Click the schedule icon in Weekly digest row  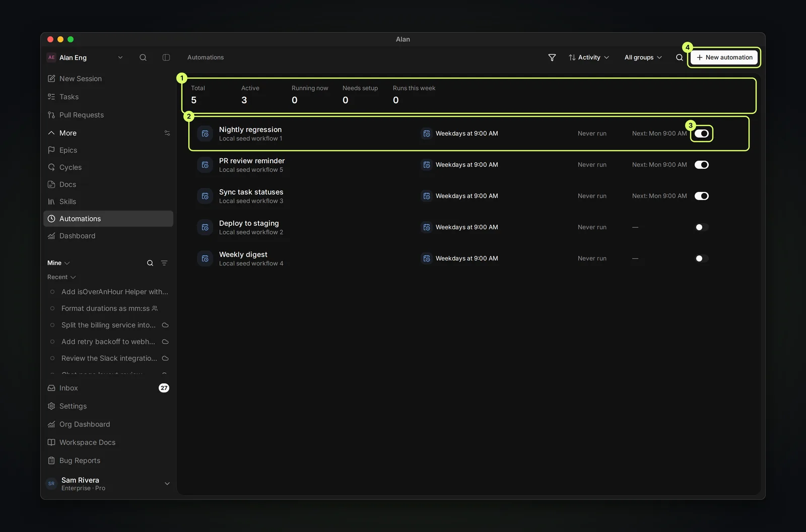427,258
